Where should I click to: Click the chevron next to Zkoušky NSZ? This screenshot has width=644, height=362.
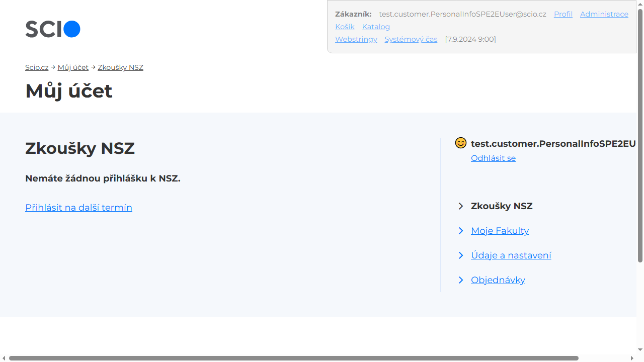tap(461, 206)
